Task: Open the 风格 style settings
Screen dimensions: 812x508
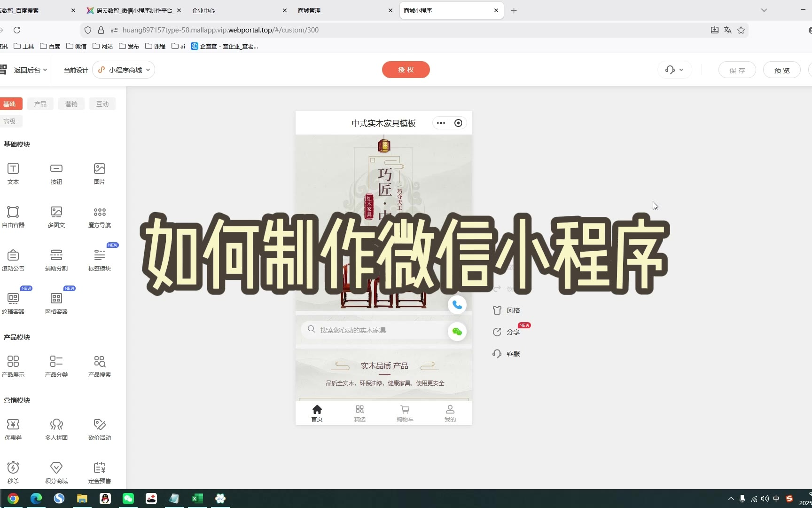Action: tap(507, 310)
